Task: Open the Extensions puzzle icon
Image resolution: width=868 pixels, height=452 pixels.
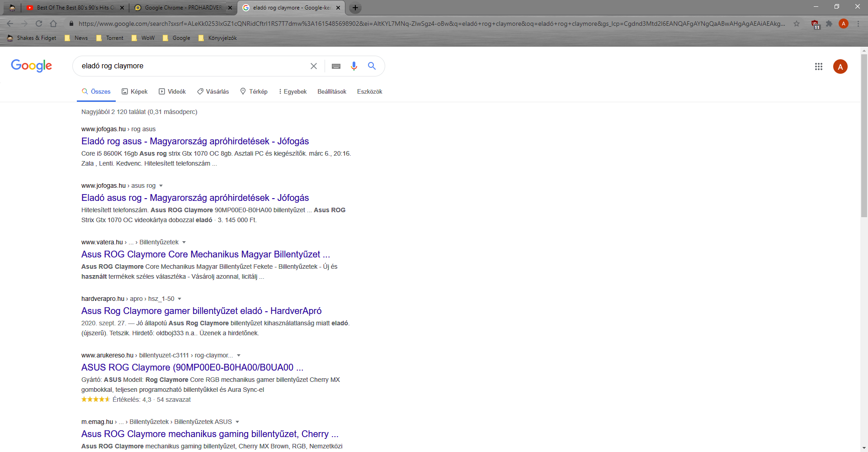Action: (x=829, y=24)
